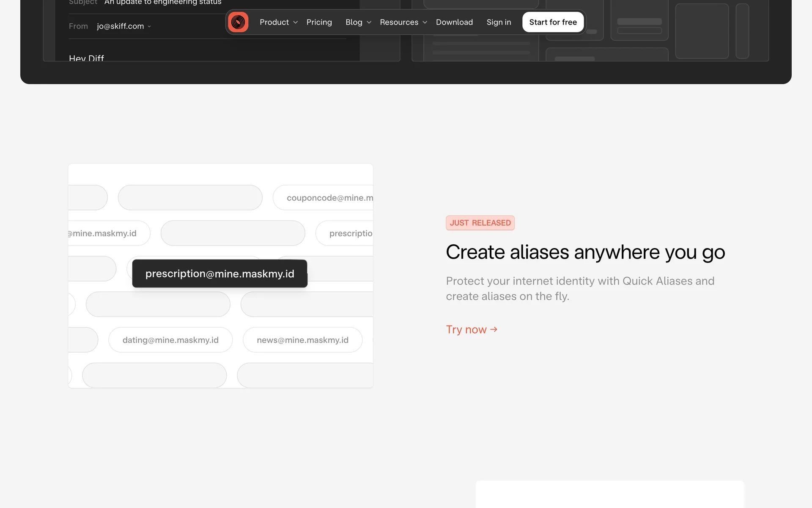This screenshot has width=812, height=508.
Task: Expand the Blog dropdown chevron
Action: [369, 22]
